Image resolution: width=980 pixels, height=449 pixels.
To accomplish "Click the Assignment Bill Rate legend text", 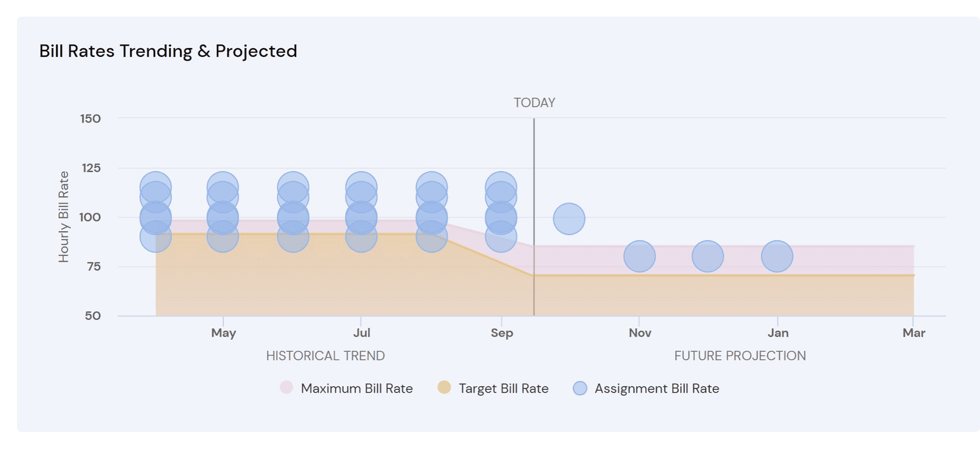I will click(x=657, y=388).
